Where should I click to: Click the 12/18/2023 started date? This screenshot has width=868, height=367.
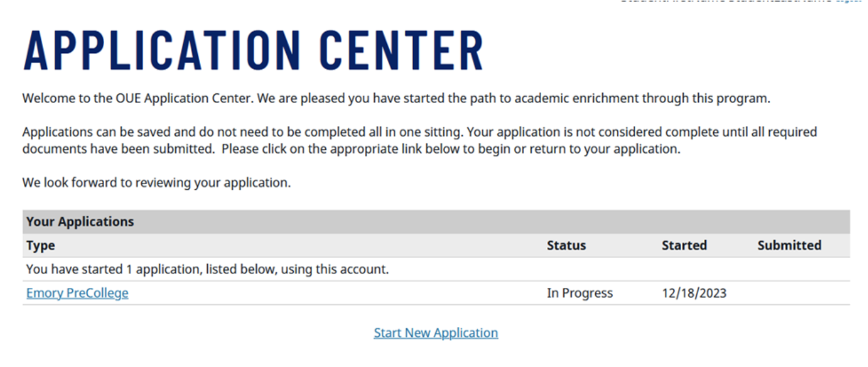click(694, 293)
